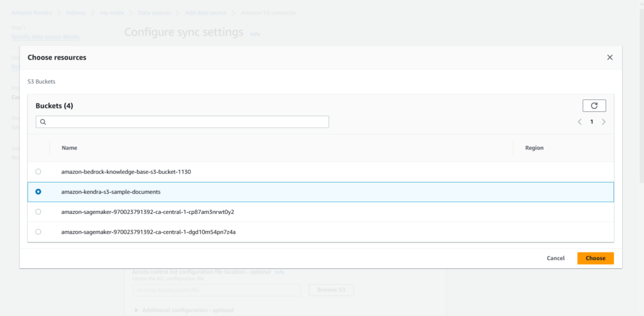Open the Amazon Kendra breadcrumb link
Screen dimensions: 644x316
tap(31, 13)
